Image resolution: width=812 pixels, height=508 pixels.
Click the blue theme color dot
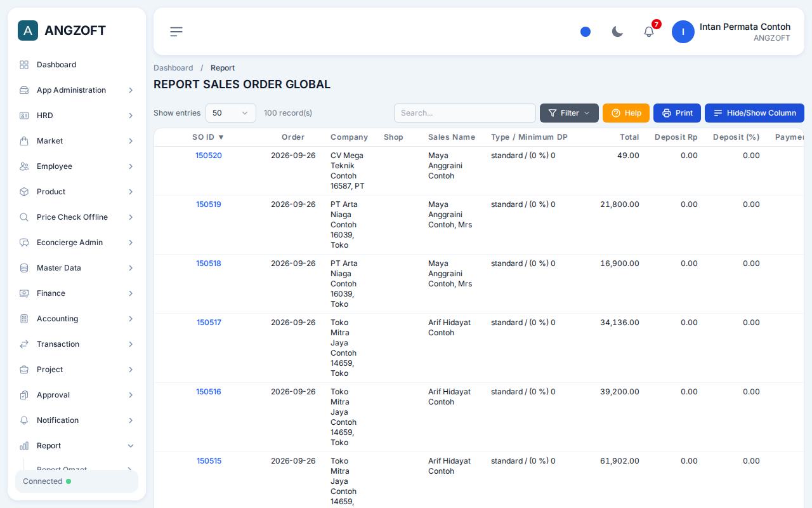tap(586, 32)
